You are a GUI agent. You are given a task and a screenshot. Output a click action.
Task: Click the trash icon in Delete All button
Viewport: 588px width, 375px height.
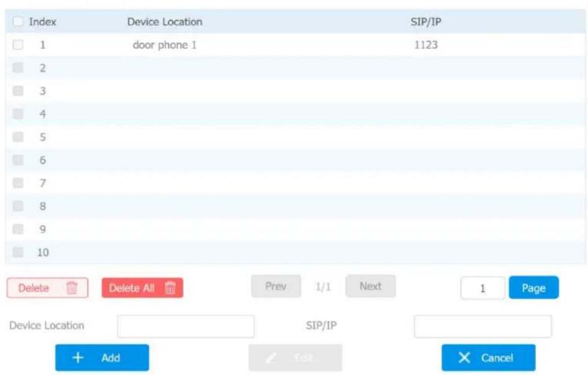pos(170,288)
